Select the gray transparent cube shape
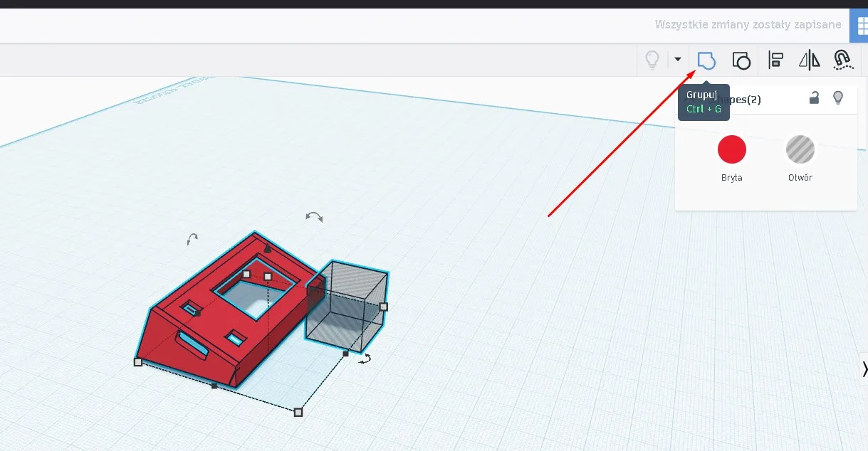 pos(347,305)
